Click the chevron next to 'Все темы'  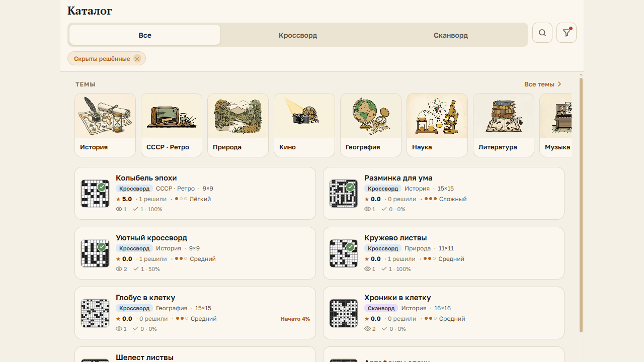[559, 84]
